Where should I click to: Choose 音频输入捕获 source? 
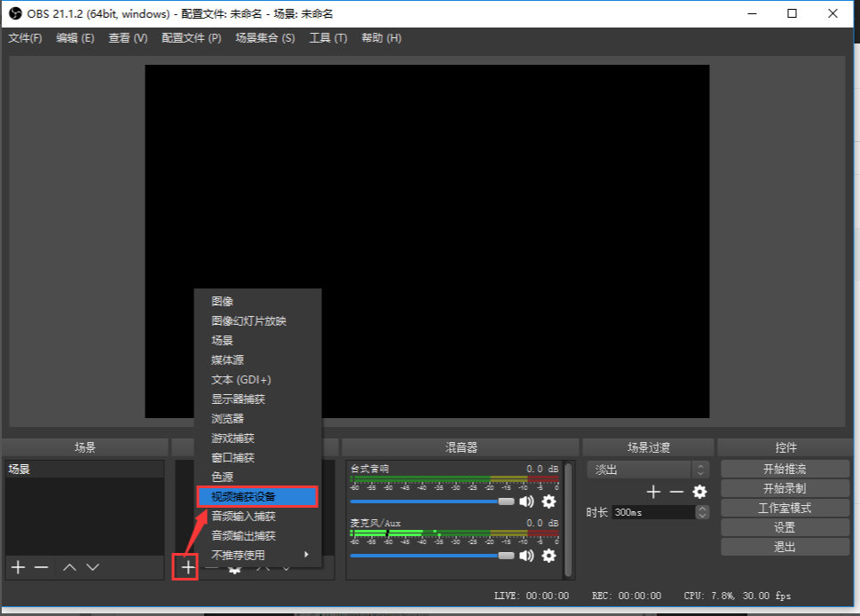coord(257,517)
